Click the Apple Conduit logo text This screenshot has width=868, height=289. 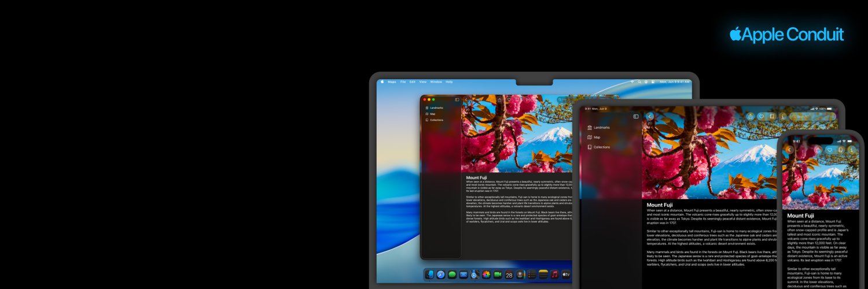pos(787,35)
